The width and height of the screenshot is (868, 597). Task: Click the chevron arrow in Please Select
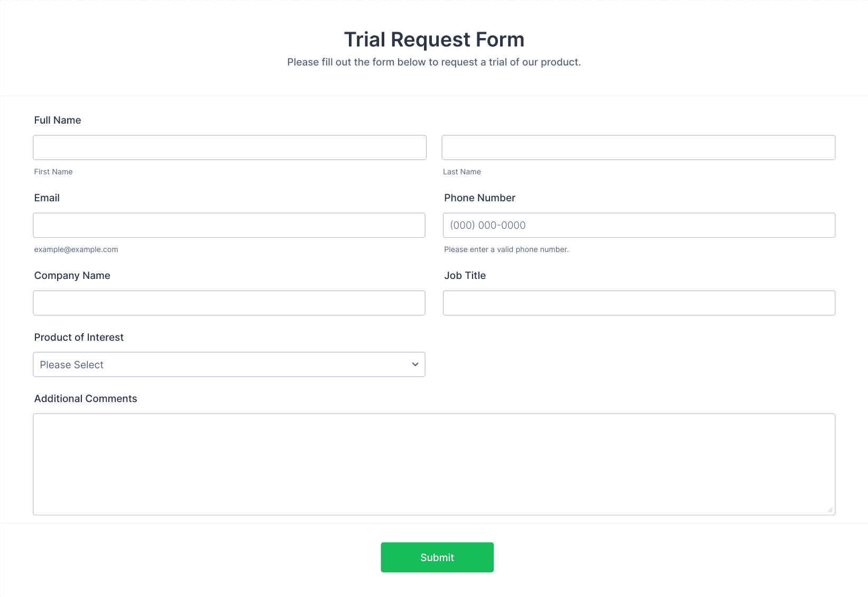pos(415,365)
